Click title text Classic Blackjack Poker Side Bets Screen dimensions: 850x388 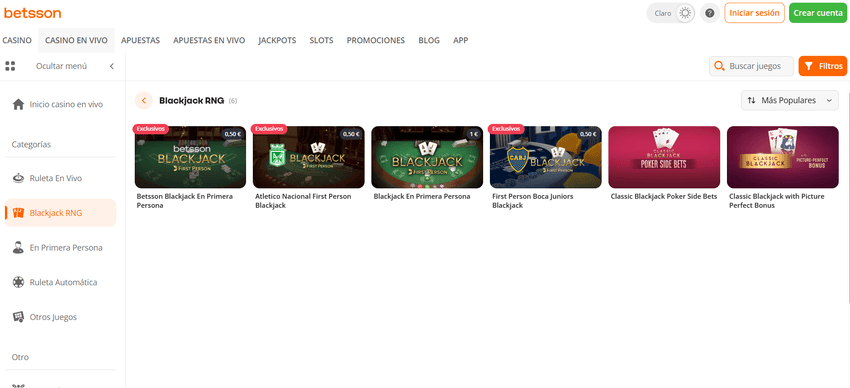point(664,196)
